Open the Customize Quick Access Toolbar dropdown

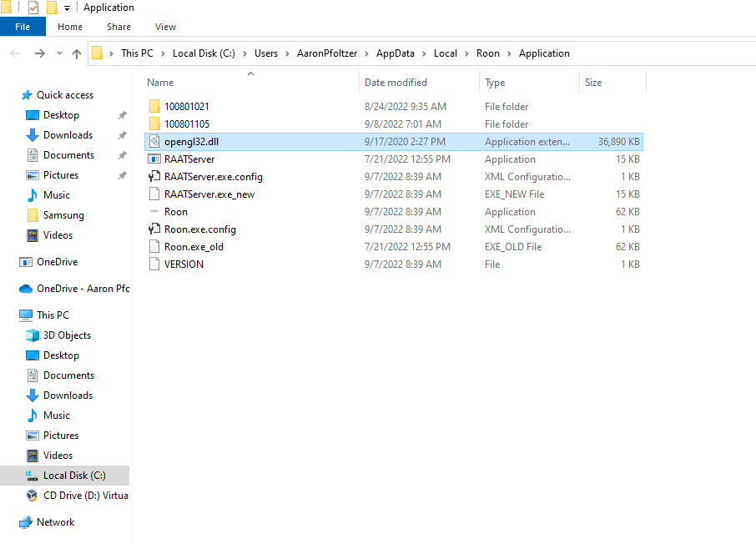[x=67, y=8]
